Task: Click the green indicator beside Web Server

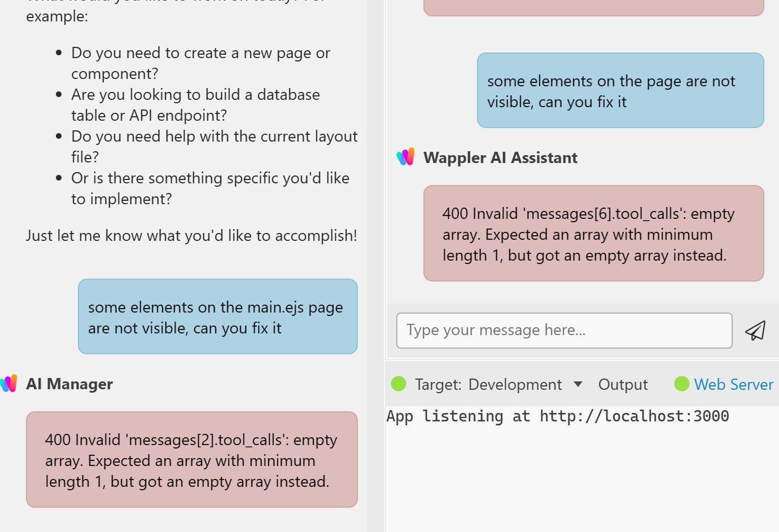Action: coord(682,384)
